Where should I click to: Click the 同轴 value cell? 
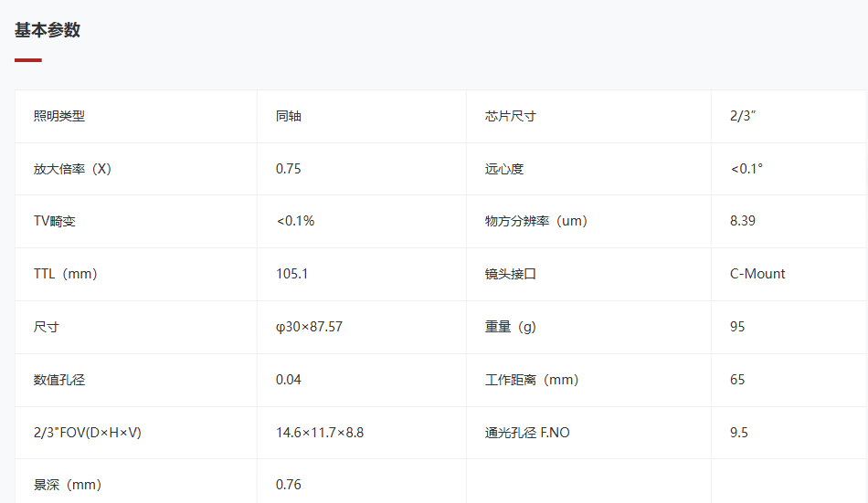[362, 116]
